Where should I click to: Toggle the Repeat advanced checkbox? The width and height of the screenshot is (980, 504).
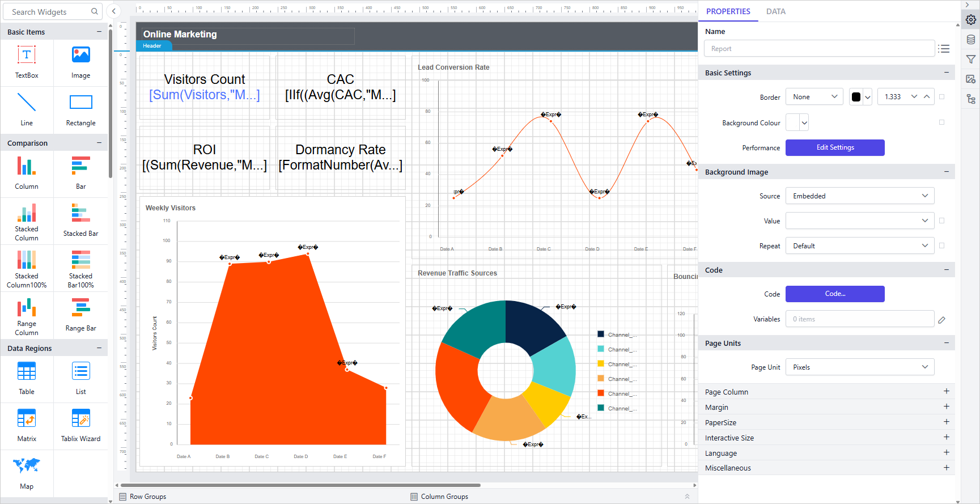click(x=941, y=246)
